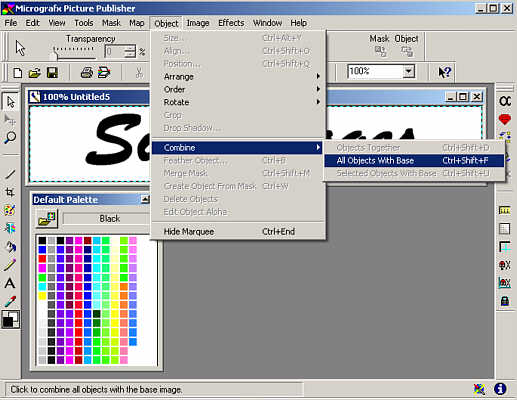The image size is (517, 400).
Task: Open the Mask menu
Action: (x=111, y=23)
